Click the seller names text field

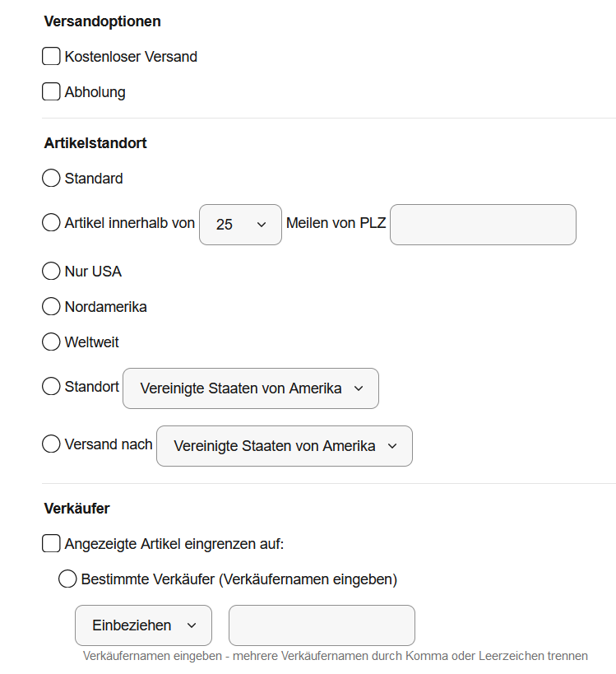click(322, 625)
